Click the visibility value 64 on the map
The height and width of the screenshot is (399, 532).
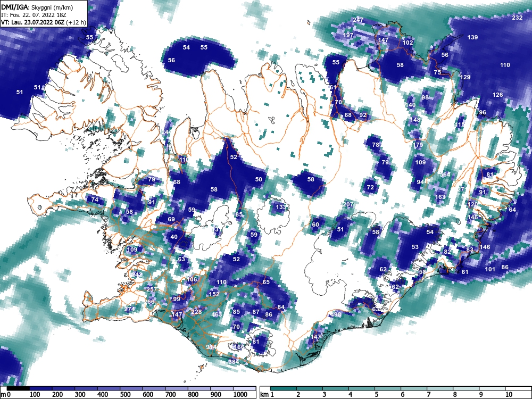point(512,209)
